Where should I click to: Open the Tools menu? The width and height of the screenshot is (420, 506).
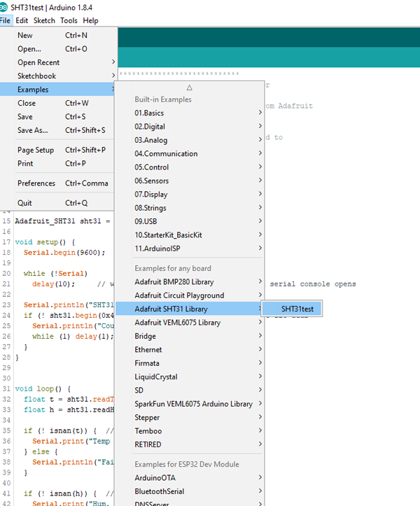click(69, 21)
